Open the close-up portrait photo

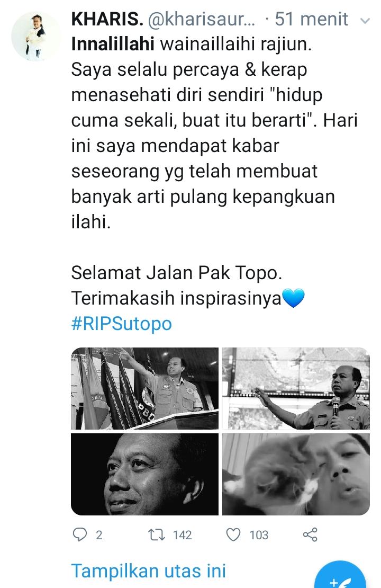[x=144, y=475]
